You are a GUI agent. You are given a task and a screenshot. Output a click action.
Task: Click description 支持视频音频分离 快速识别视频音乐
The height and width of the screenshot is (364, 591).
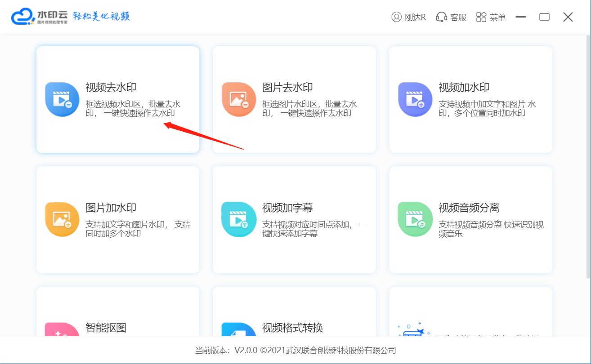(491, 229)
